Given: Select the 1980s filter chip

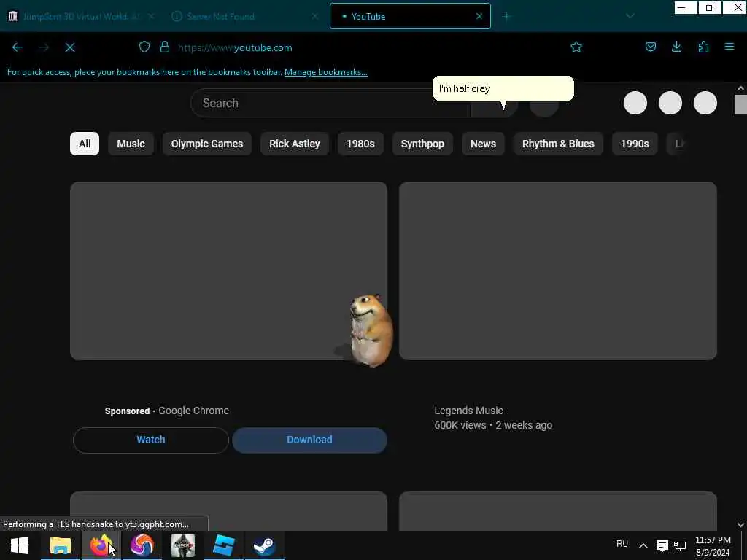Looking at the screenshot, I should pos(360,144).
